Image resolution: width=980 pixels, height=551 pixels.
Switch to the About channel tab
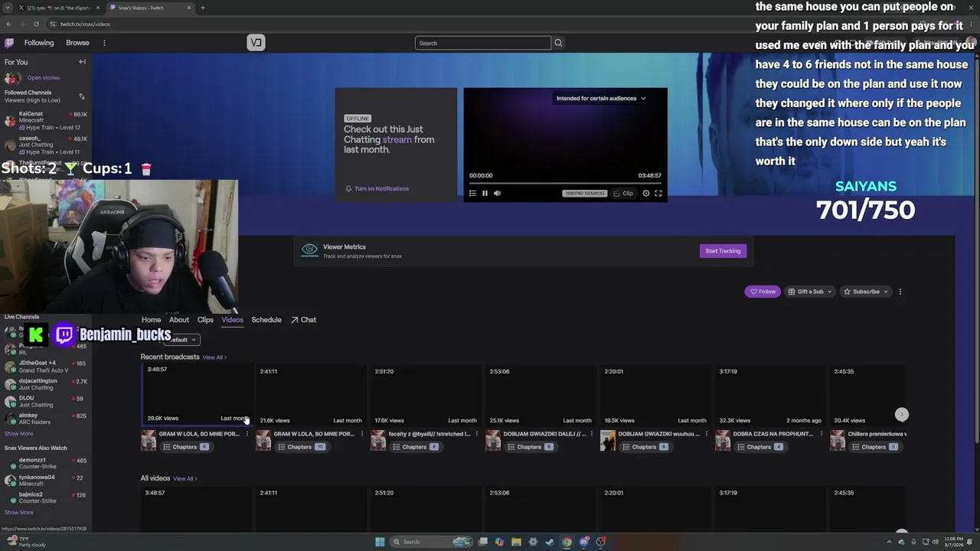pos(179,320)
